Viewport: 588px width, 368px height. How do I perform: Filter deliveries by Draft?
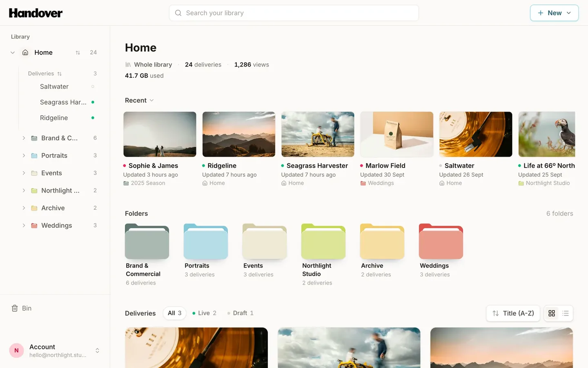point(240,313)
